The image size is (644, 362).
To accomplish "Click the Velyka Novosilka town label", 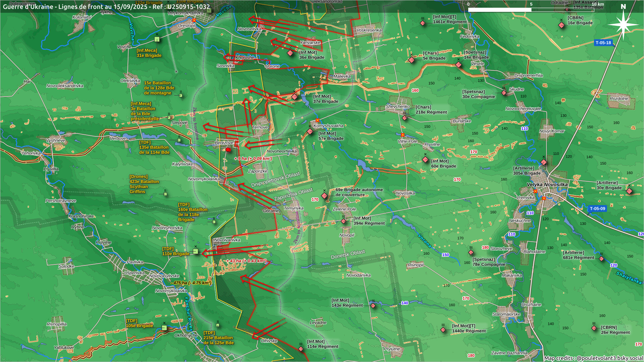I will pyautogui.click(x=547, y=185).
